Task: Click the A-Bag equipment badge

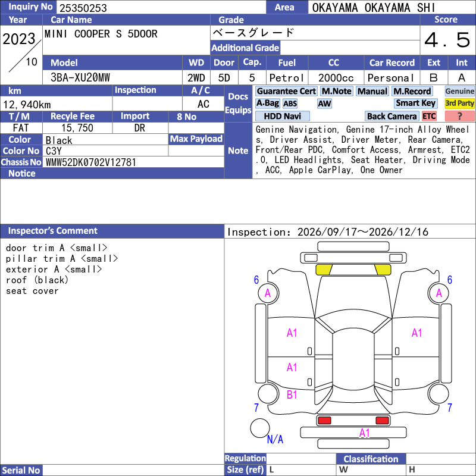Action: click(x=267, y=103)
